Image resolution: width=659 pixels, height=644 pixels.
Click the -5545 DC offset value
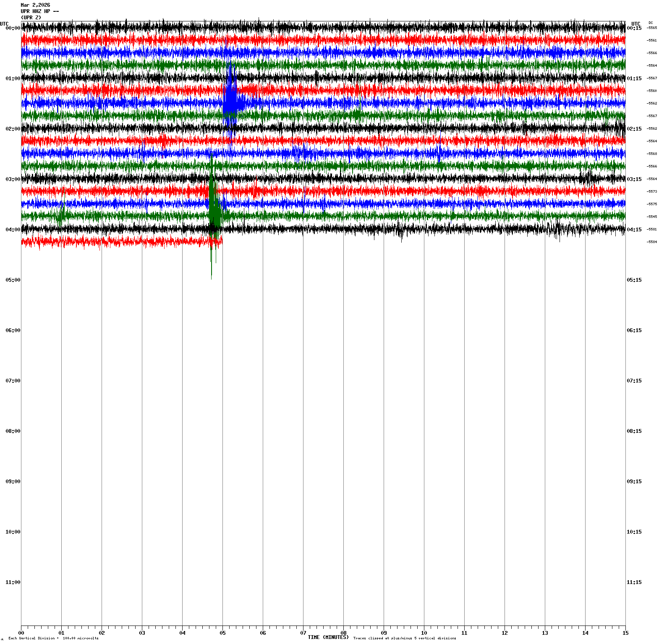[652, 217]
